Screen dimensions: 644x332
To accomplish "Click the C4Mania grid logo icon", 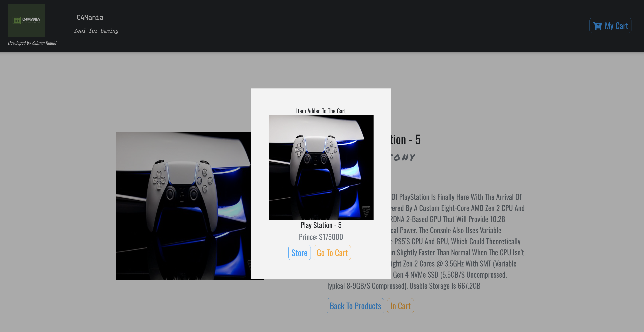I will [17, 20].
